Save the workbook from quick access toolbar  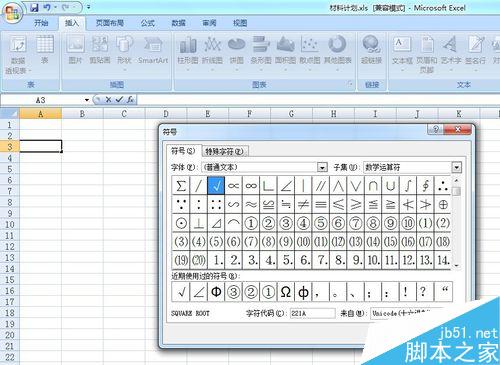click(34, 7)
